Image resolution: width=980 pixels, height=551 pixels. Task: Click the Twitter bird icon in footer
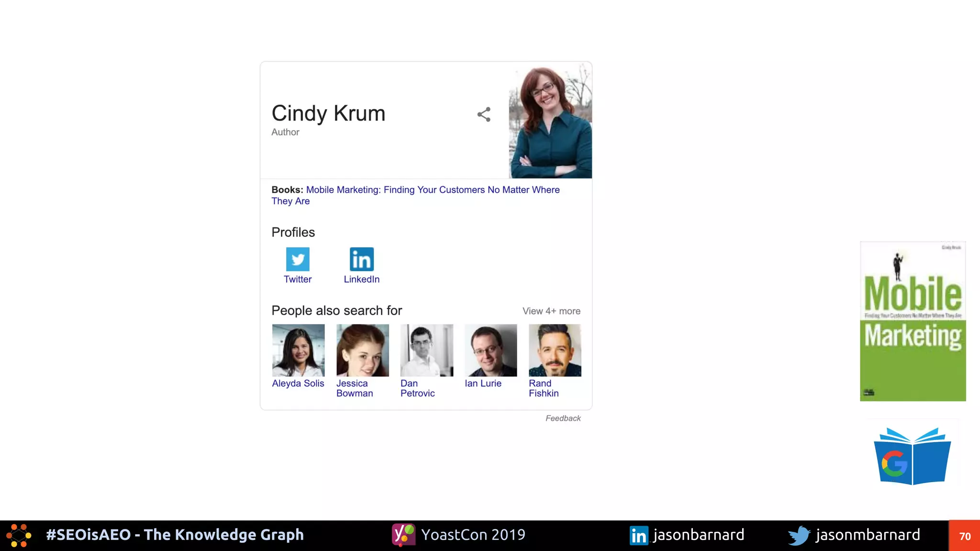[799, 536]
